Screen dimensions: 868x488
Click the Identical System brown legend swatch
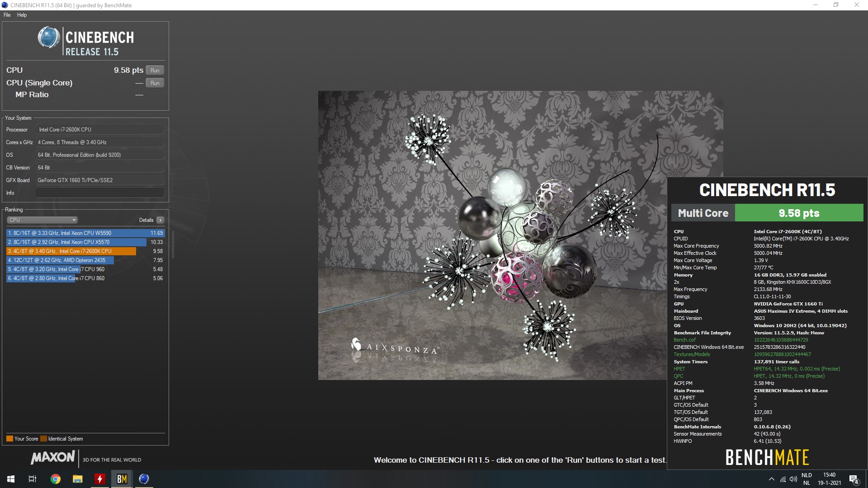pyautogui.click(x=43, y=439)
